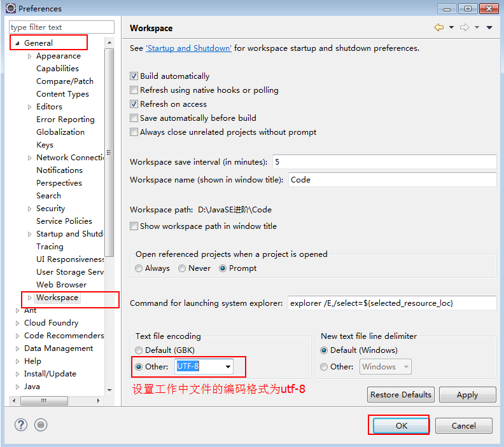Click the workspace save interval field
This screenshot has width=504, height=447.
pyautogui.click(x=384, y=162)
